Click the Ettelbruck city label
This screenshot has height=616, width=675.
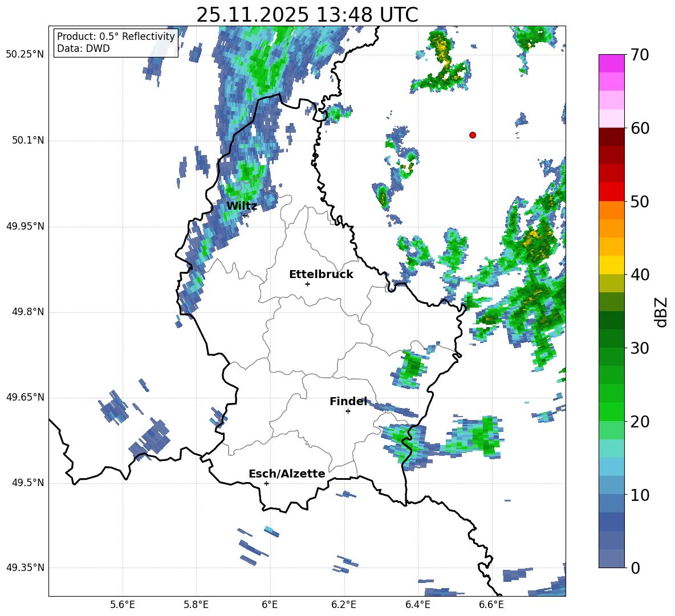click(x=321, y=275)
